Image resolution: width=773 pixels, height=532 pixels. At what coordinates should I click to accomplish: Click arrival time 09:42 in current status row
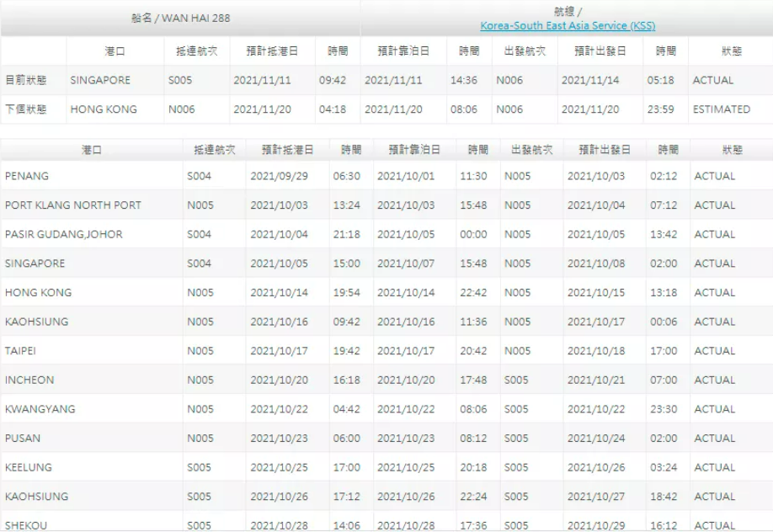click(333, 80)
